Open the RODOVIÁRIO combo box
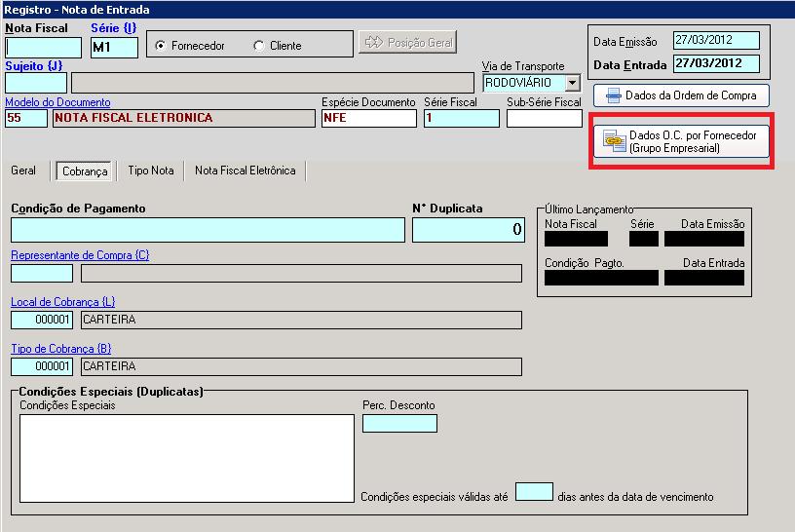The width and height of the screenshot is (795, 532). pyautogui.click(x=531, y=83)
